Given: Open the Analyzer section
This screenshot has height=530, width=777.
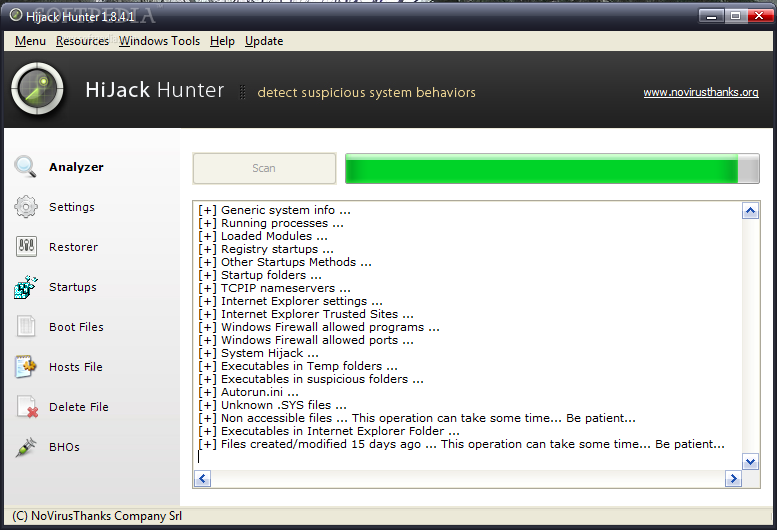Looking at the screenshot, I should coord(76,167).
